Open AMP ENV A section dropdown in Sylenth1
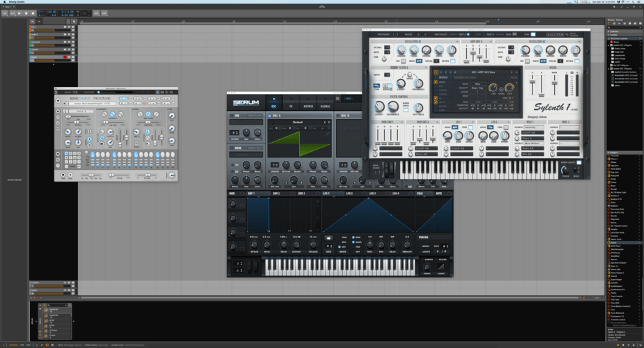 [491, 42]
